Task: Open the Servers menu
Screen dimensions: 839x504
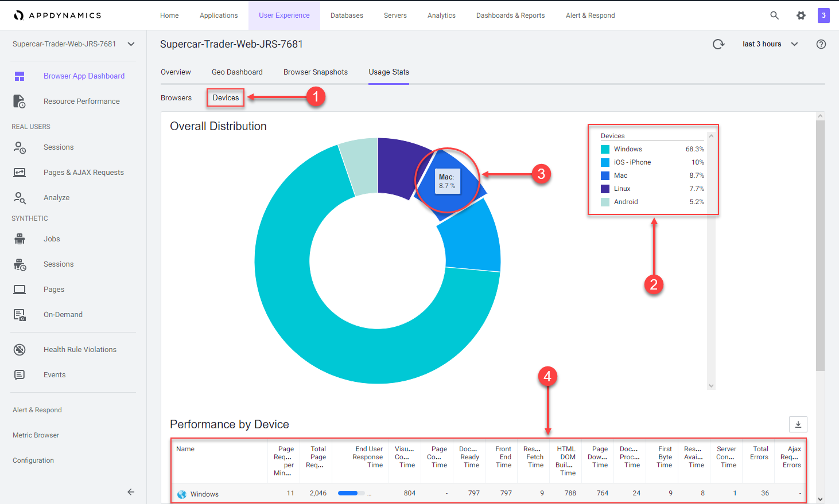Action: [395, 15]
